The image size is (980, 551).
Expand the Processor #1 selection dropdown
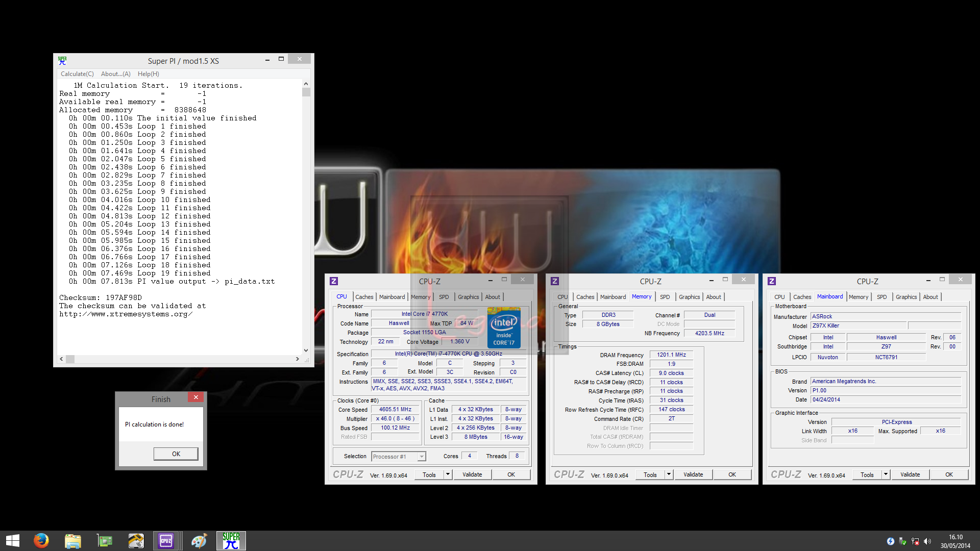422,457
